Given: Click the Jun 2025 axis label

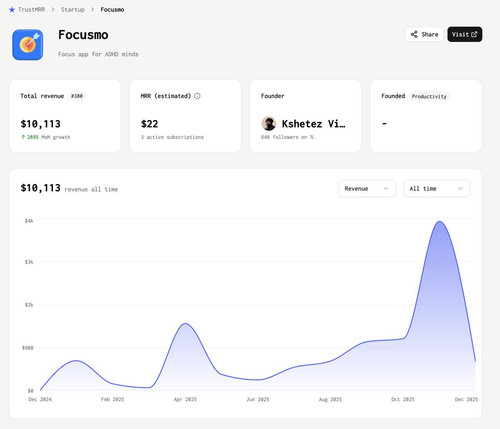Looking at the screenshot, I should click(258, 399).
